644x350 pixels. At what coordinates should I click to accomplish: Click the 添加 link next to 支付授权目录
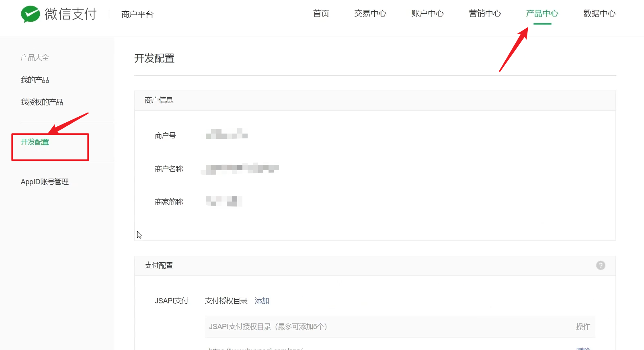(262, 301)
